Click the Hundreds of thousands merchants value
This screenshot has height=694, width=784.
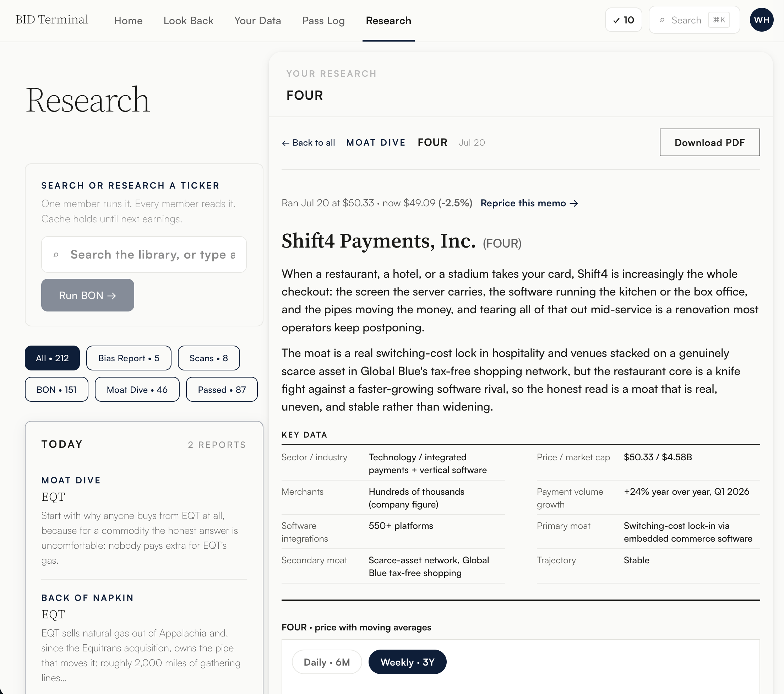416,498
